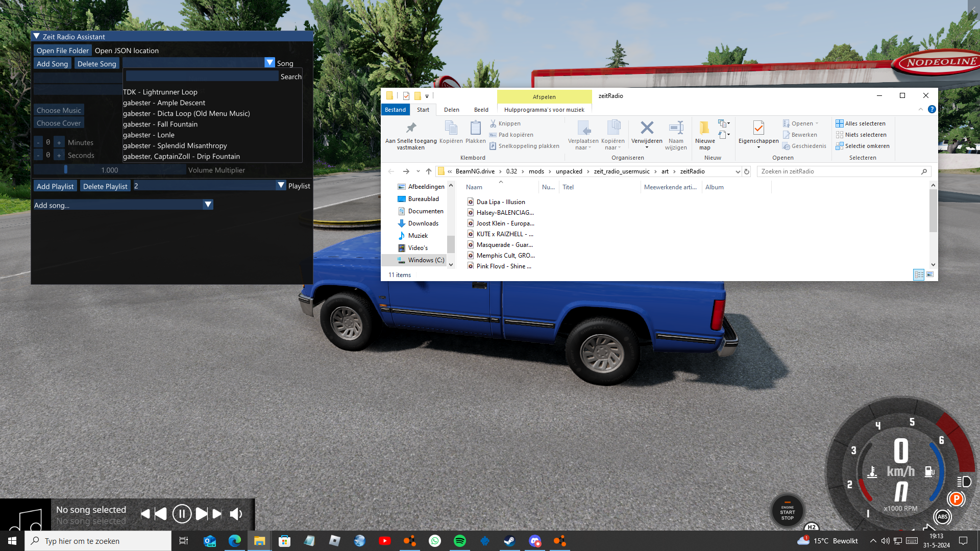
Task: Click the Add Playlist button
Action: (x=55, y=186)
